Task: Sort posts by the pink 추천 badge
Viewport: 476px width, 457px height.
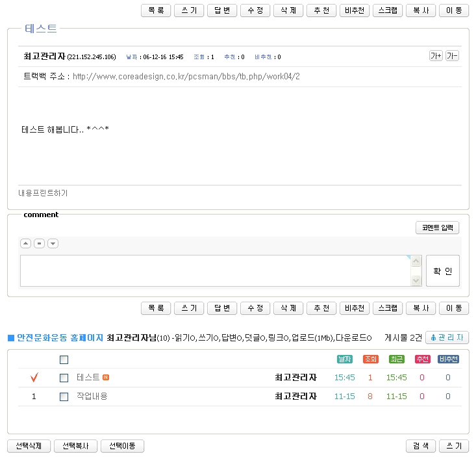Action: click(422, 359)
